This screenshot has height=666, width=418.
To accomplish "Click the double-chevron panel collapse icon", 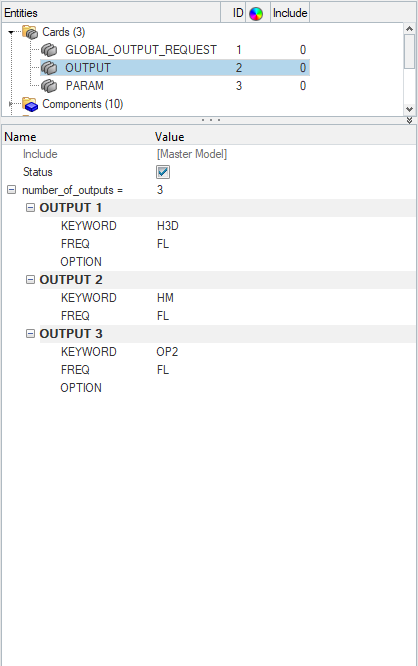I will pyautogui.click(x=409, y=120).
